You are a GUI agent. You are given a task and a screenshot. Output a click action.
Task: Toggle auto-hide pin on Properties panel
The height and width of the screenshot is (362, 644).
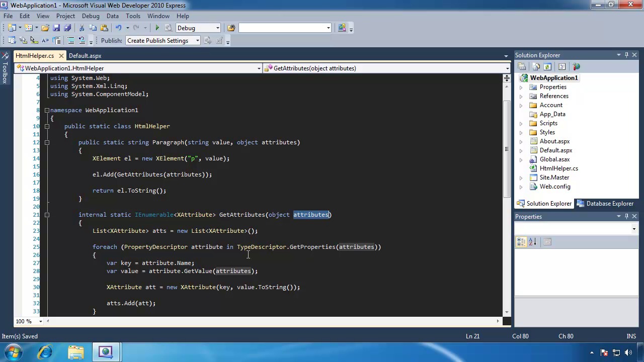[626, 216]
